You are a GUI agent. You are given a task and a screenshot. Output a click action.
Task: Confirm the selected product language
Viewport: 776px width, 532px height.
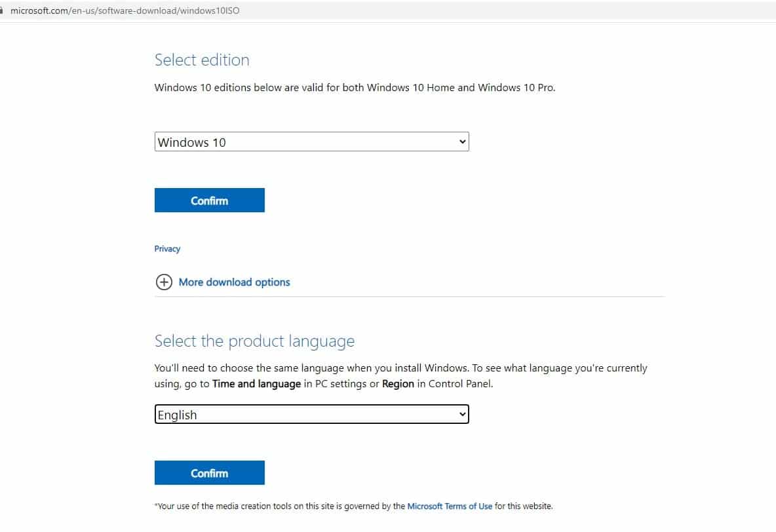(x=209, y=472)
